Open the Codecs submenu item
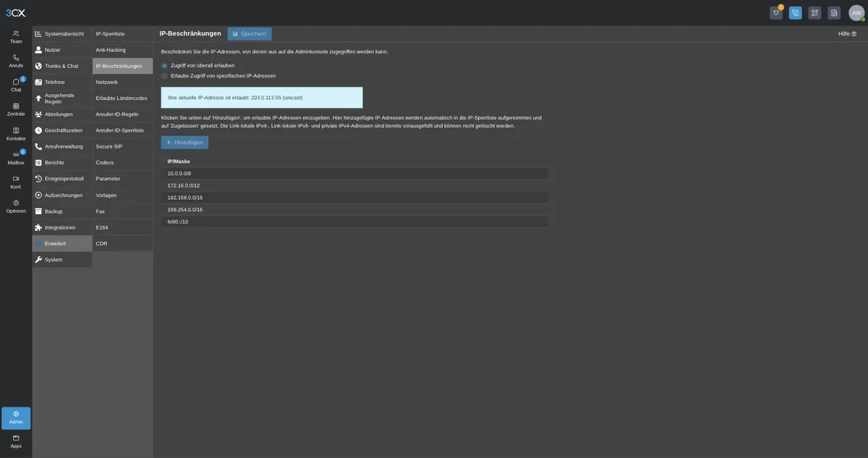The height and width of the screenshot is (458, 868). 123,163
